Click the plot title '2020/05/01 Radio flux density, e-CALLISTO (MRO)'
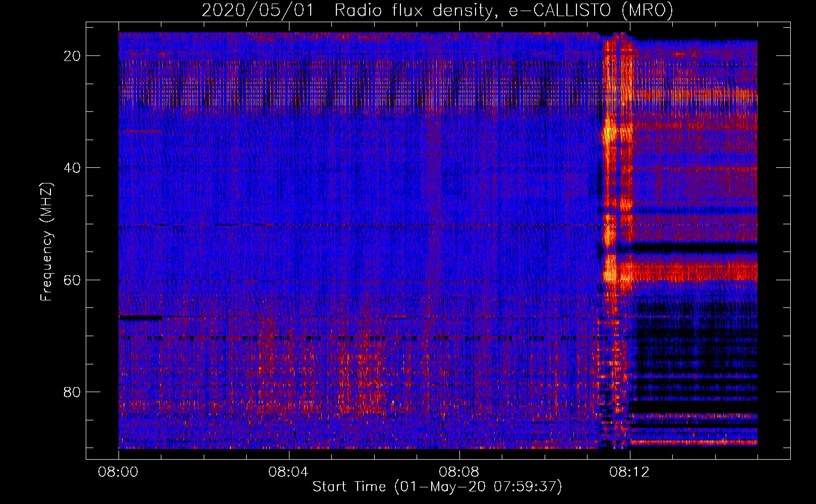The height and width of the screenshot is (504, 816). click(x=437, y=10)
